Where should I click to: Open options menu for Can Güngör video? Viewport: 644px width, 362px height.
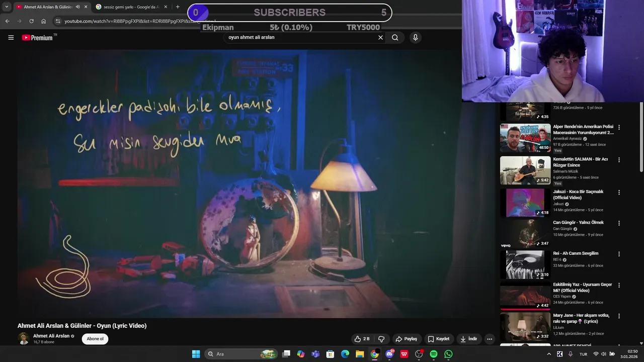(x=619, y=223)
